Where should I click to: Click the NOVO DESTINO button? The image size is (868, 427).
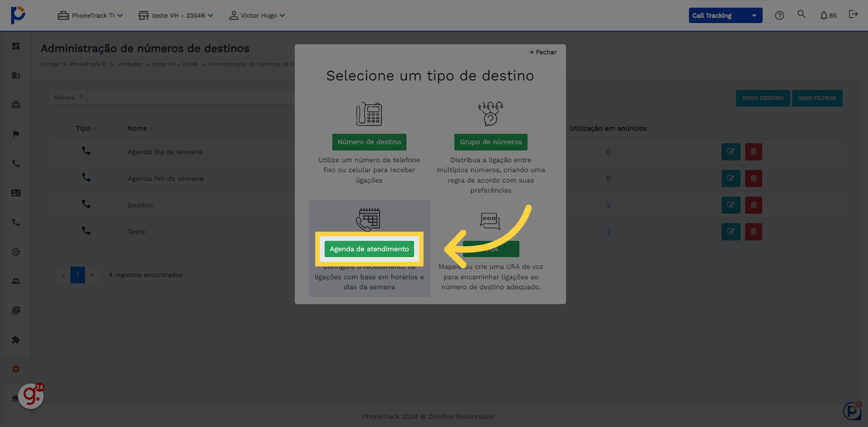(763, 98)
